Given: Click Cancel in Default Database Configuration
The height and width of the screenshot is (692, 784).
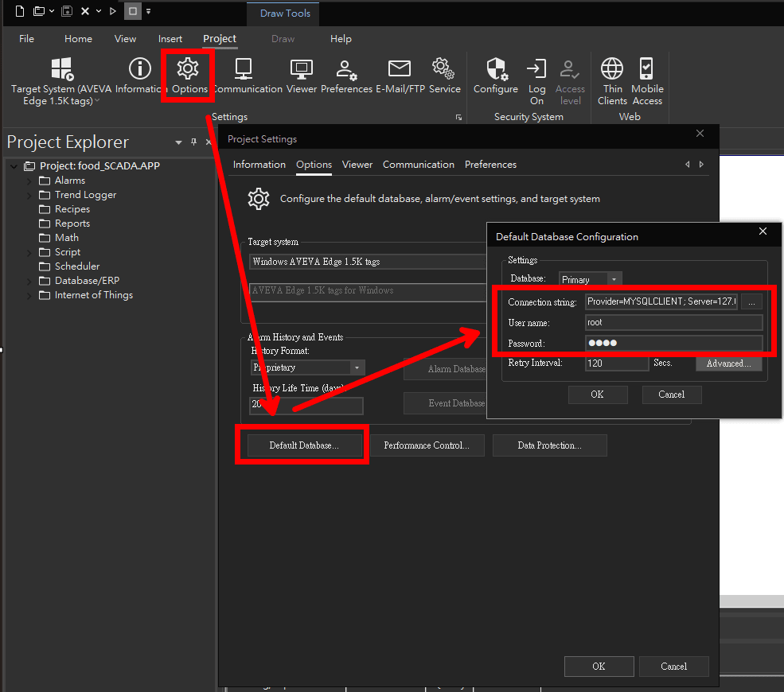Looking at the screenshot, I should click(672, 395).
